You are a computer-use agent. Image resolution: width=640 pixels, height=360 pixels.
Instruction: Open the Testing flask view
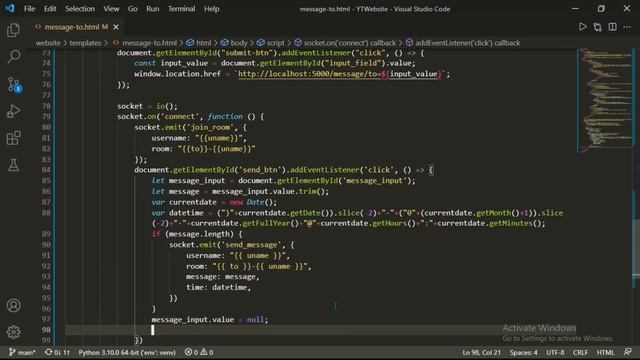pos(13,165)
